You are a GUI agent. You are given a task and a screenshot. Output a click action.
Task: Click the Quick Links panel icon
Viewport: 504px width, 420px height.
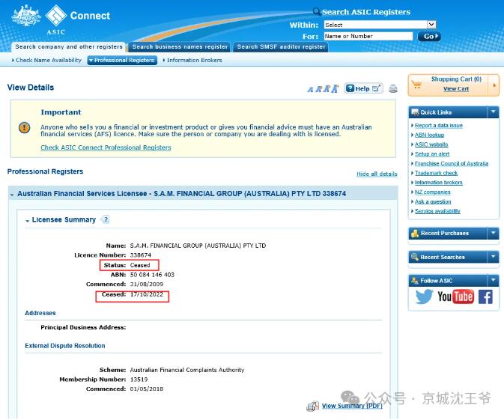415,112
